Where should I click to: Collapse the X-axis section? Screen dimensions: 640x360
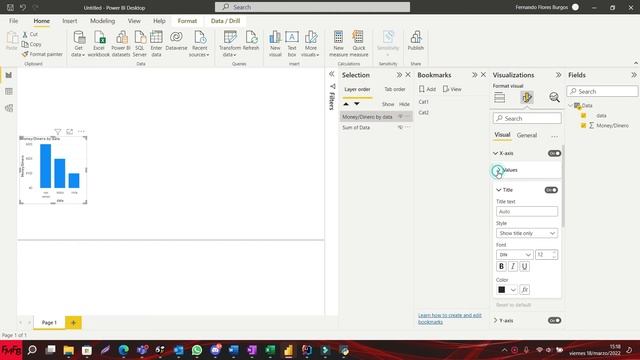point(496,153)
